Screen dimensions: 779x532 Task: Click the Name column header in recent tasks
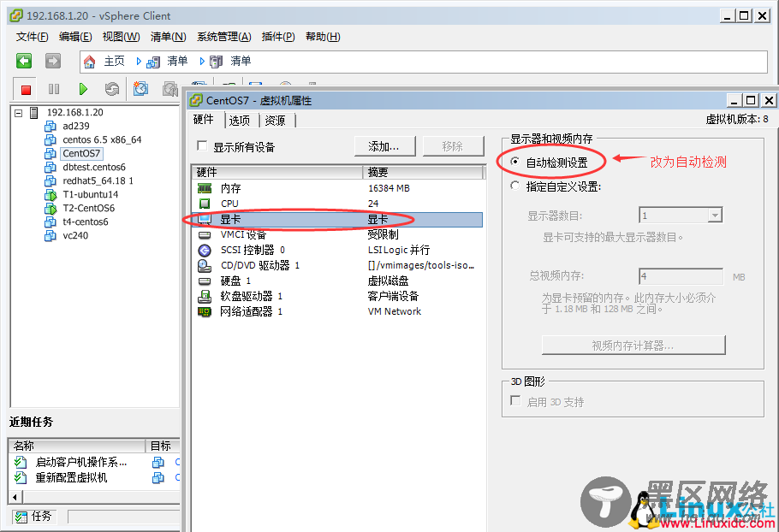point(77,446)
